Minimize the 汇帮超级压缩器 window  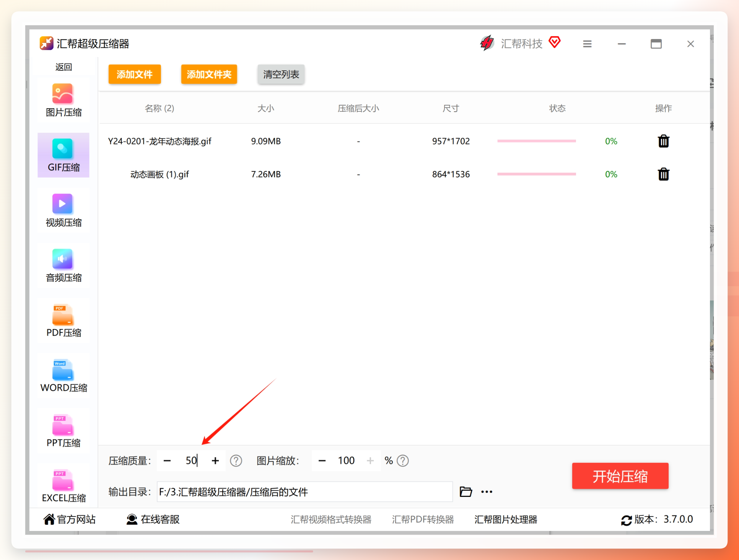622,44
